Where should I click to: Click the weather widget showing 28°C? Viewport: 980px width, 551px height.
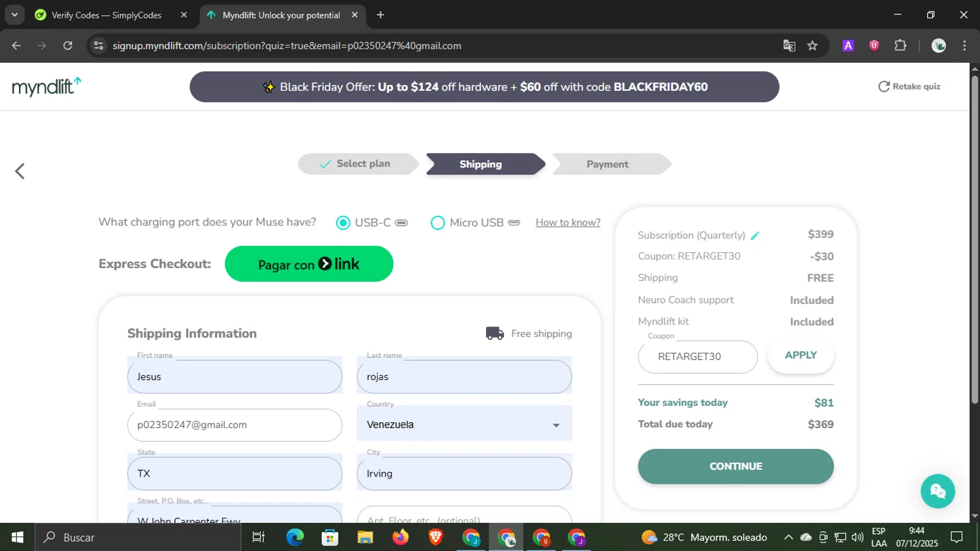[704, 537]
